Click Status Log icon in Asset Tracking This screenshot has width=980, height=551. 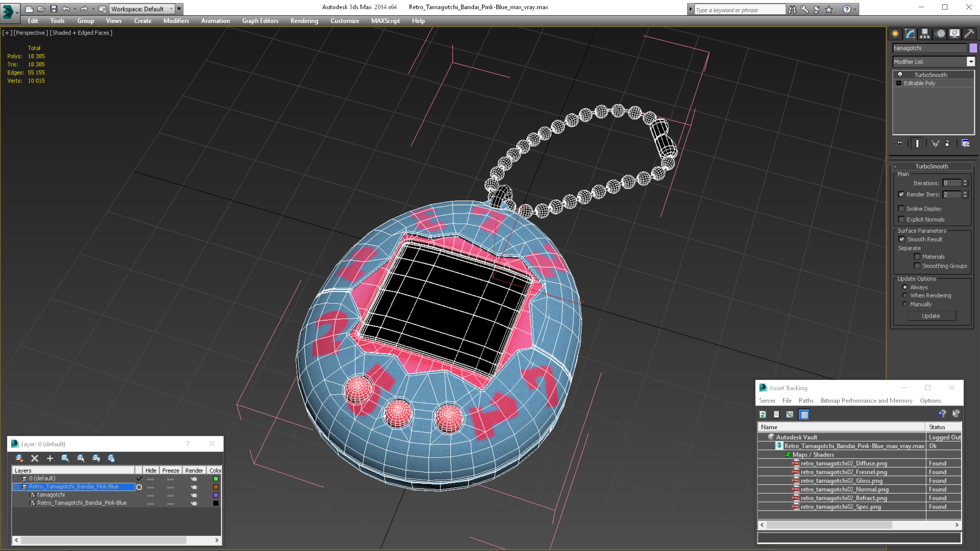777,415
